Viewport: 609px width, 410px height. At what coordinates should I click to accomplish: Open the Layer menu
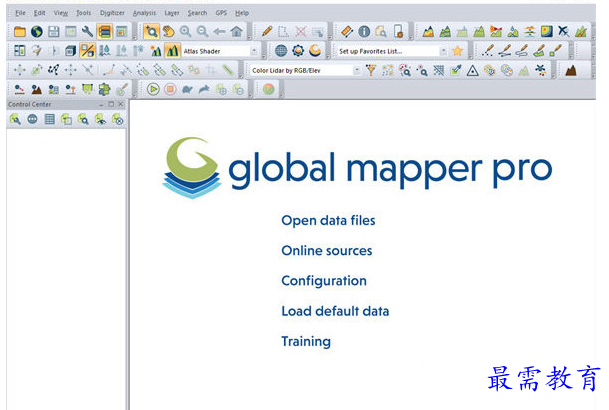172,13
